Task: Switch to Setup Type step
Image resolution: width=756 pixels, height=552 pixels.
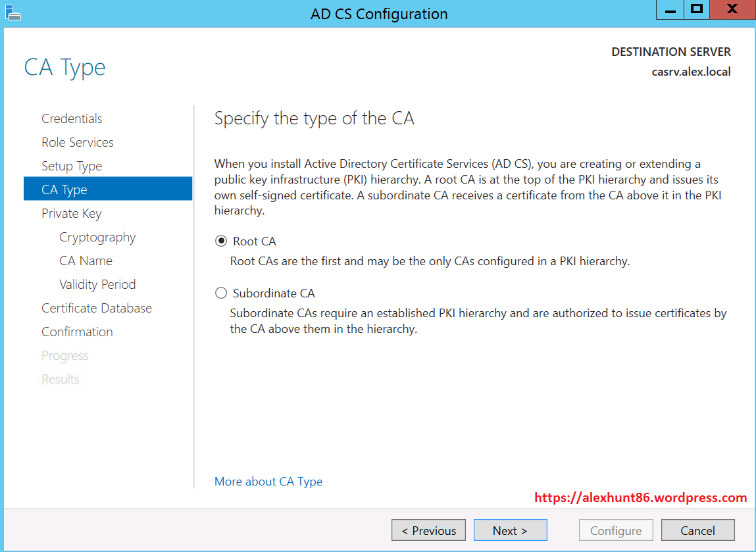Action: pos(72,166)
